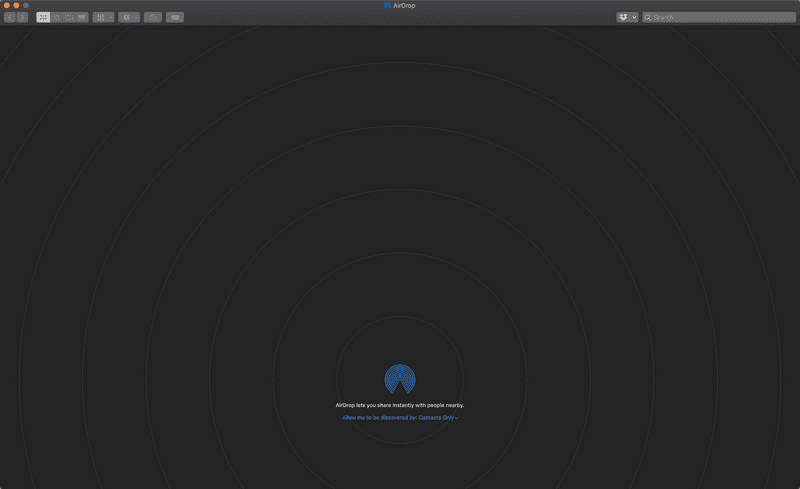The width and height of the screenshot is (800, 489).
Task: Click into the Search field
Action: (719, 17)
